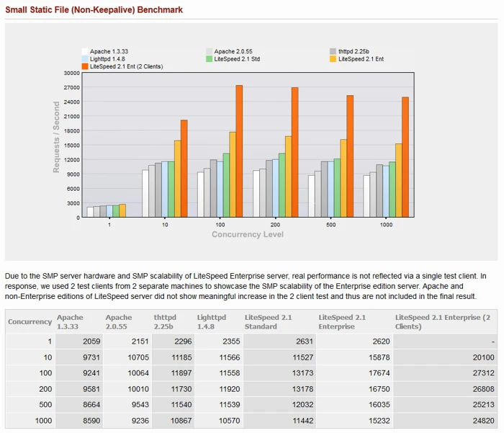
Task: Click the Concurrency column header
Action: click(30, 322)
